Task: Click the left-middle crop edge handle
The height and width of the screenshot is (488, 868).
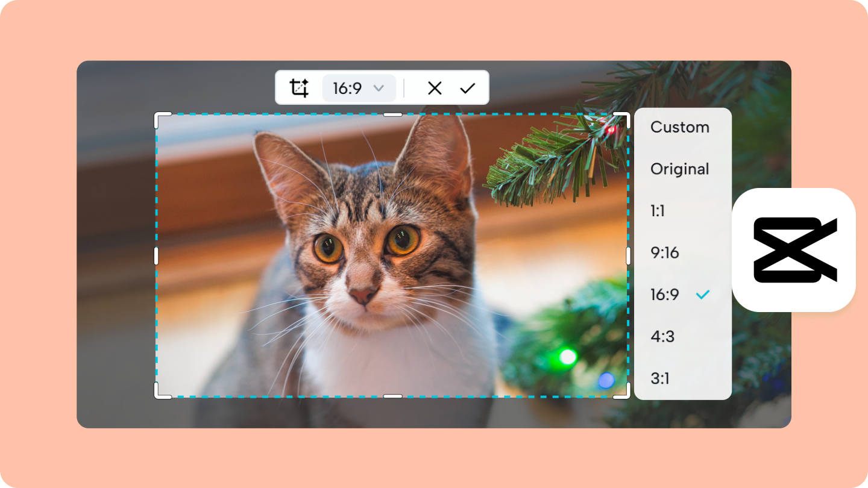Action: tap(157, 255)
